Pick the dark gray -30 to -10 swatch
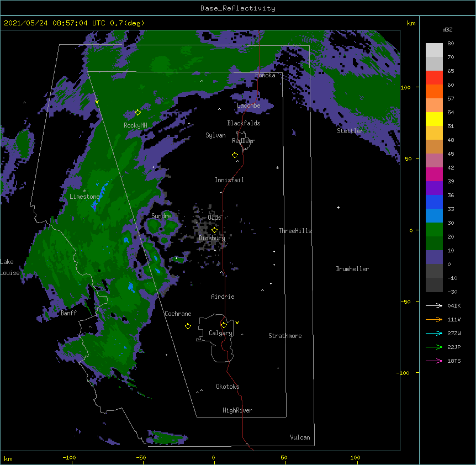The image size is (476, 465). tap(434, 285)
